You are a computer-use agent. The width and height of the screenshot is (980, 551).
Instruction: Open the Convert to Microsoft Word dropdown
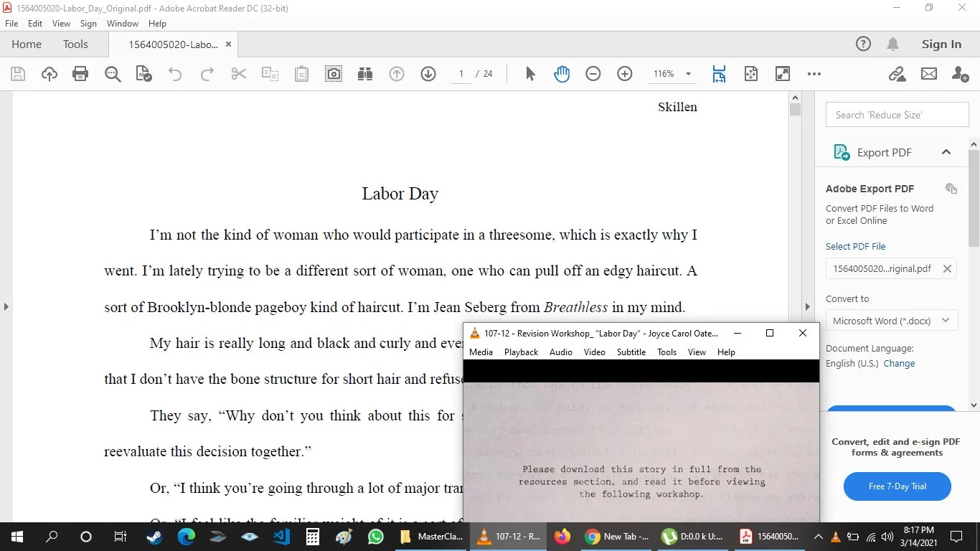[892, 321]
